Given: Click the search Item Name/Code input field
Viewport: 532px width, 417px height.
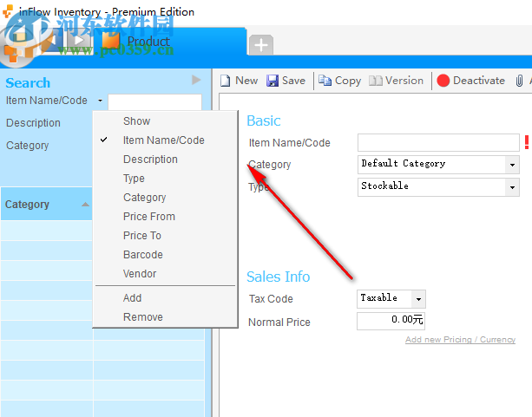Looking at the screenshot, I should point(154,101).
